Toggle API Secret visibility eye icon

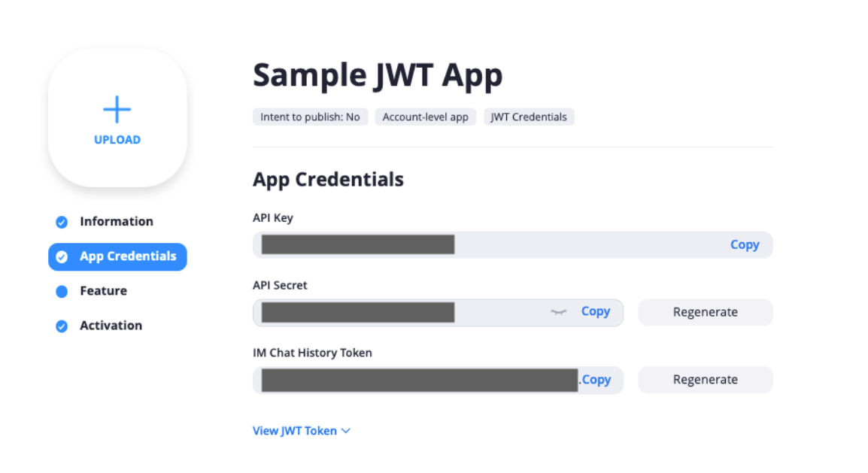[557, 311]
